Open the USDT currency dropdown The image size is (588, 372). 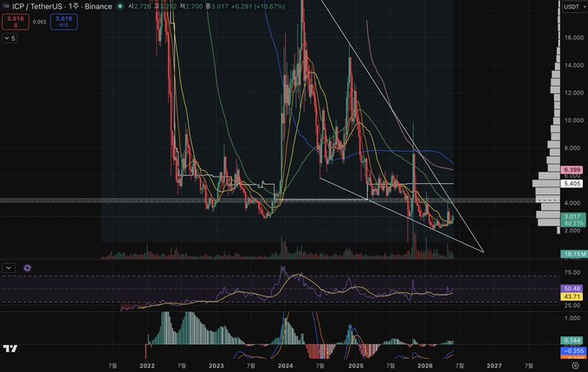click(574, 7)
